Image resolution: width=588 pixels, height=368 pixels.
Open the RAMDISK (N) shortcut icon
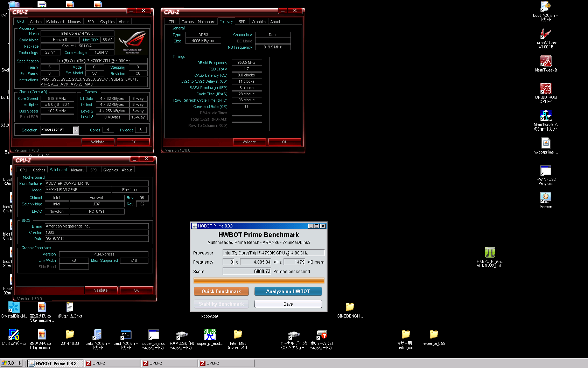point(182,334)
